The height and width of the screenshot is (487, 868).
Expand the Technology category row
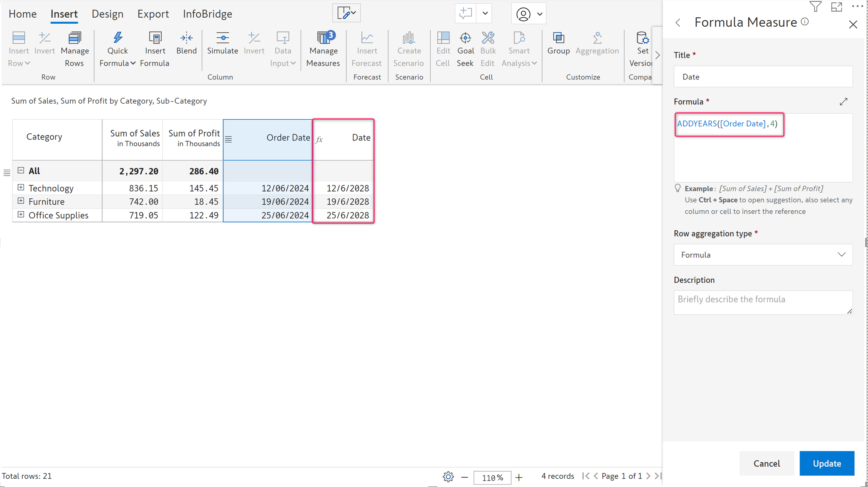pos(21,187)
